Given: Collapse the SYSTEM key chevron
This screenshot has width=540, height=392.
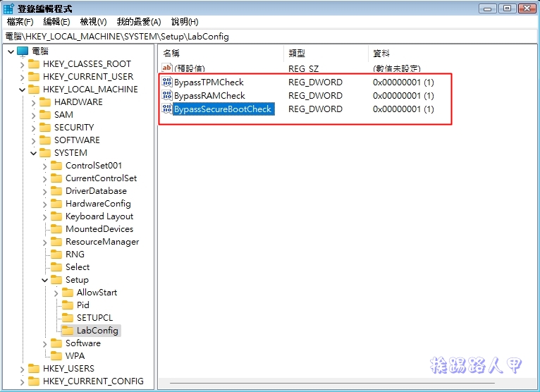Looking at the screenshot, I should point(33,153).
